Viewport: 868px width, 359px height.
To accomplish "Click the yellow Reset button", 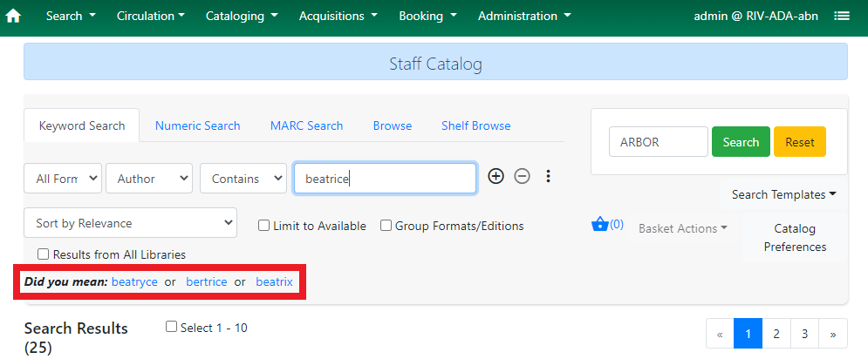I will click(800, 142).
